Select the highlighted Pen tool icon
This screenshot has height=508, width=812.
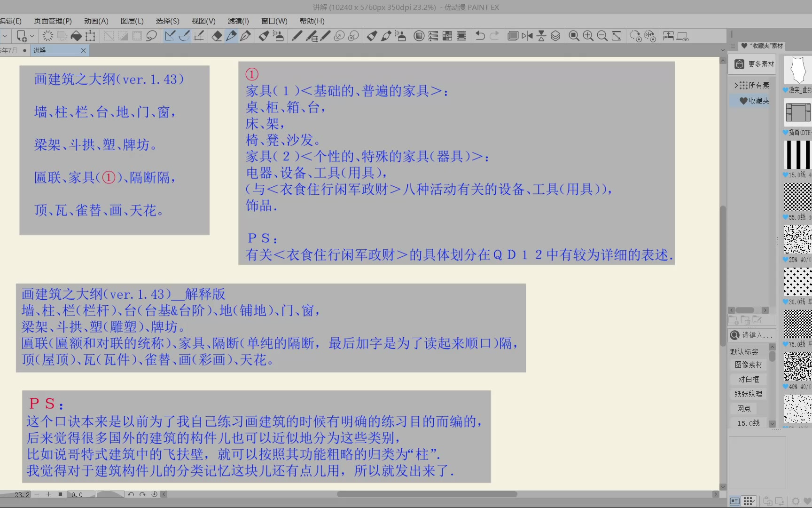coord(231,36)
